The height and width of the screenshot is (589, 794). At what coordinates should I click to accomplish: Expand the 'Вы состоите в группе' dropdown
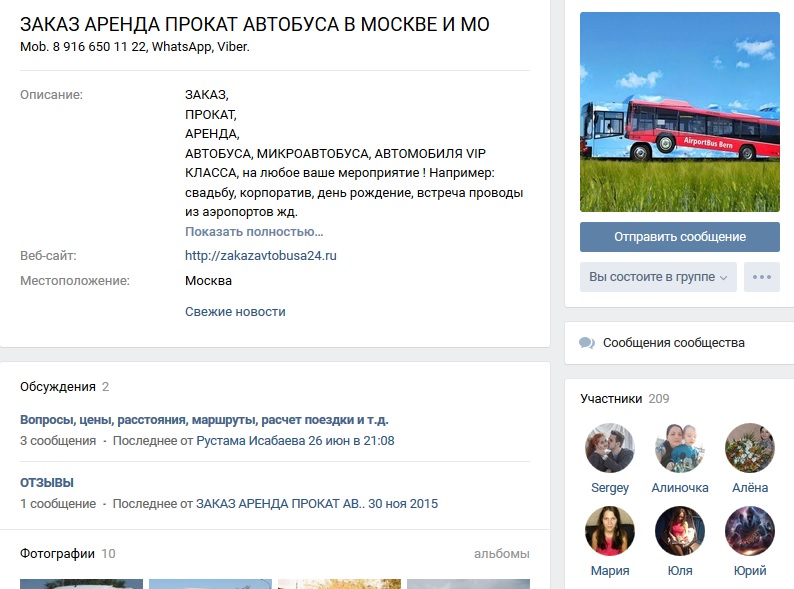pos(658,277)
